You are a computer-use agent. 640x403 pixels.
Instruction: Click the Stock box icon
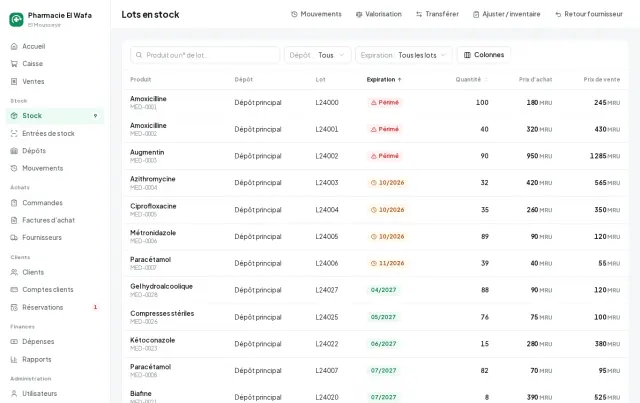[x=14, y=116]
